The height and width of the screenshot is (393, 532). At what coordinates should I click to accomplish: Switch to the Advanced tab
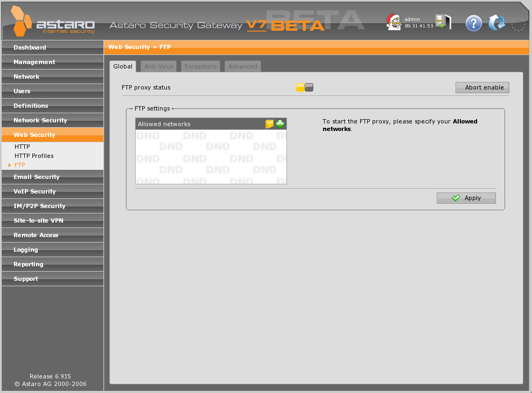click(x=243, y=66)
